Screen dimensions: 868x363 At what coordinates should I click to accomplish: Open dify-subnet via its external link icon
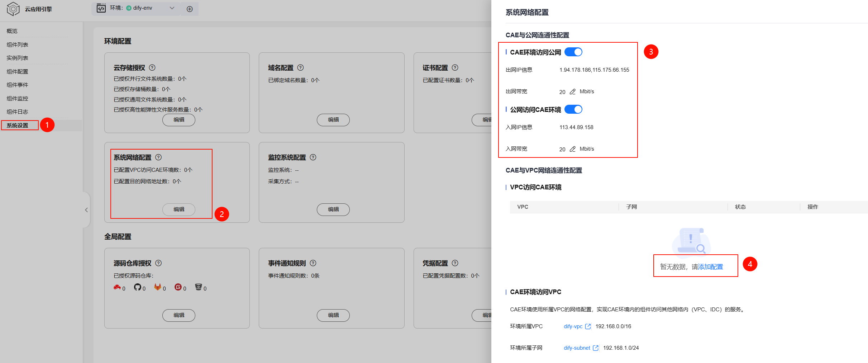pos(596,348)
